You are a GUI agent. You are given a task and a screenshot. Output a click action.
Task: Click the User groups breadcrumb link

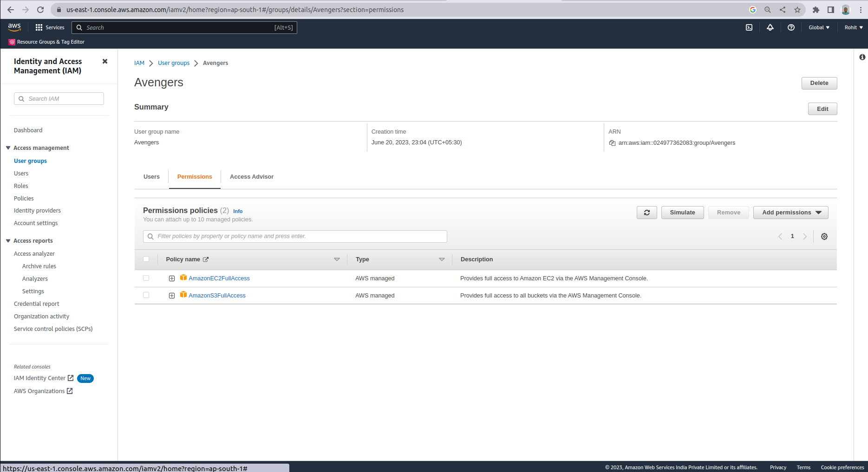pyautogui.click(x=174, y=63)
